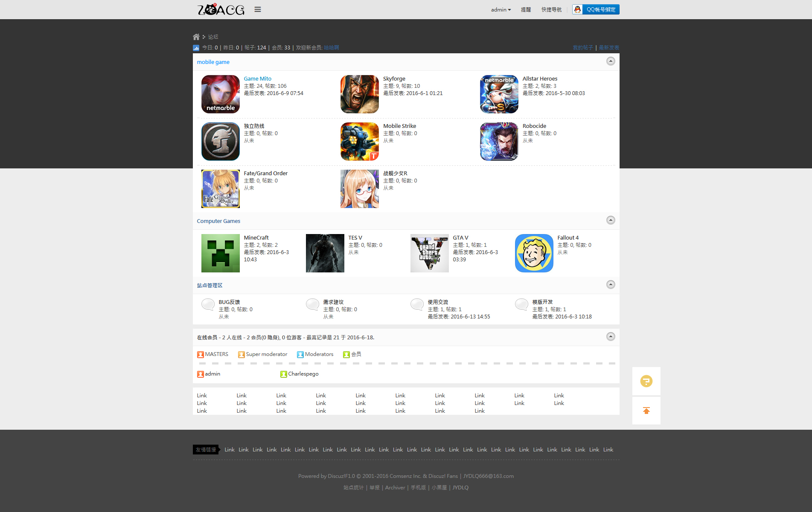
Task: Click the BUG反馈 speech bubble icon
Action: tap(208, 304)
